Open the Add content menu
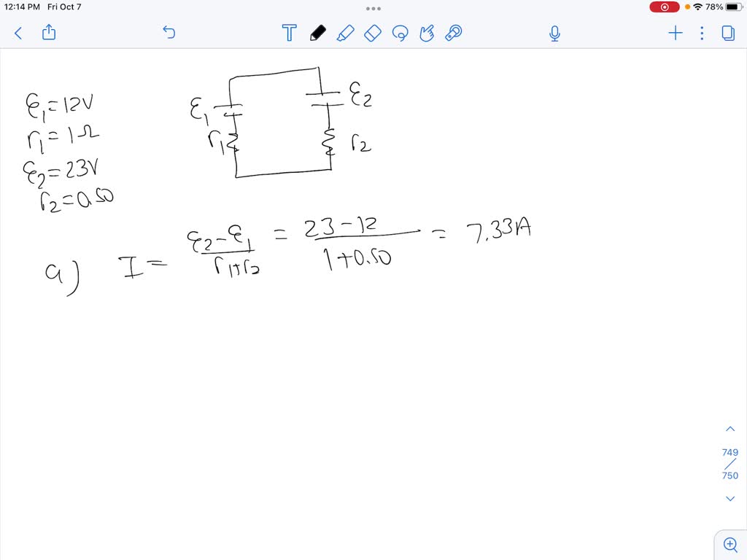 (x=675, y=33)
